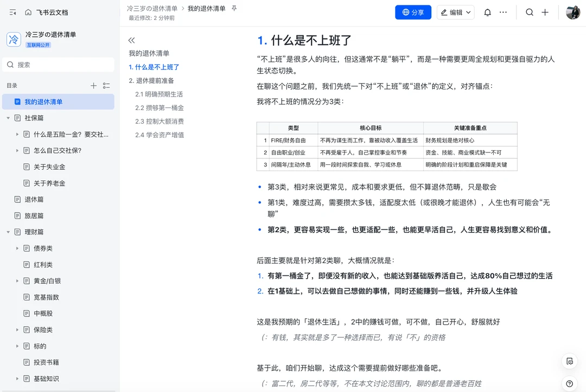Open the user avatar profile menu
586x392 pixels.
pyautogui.click(x=573, y=12)
